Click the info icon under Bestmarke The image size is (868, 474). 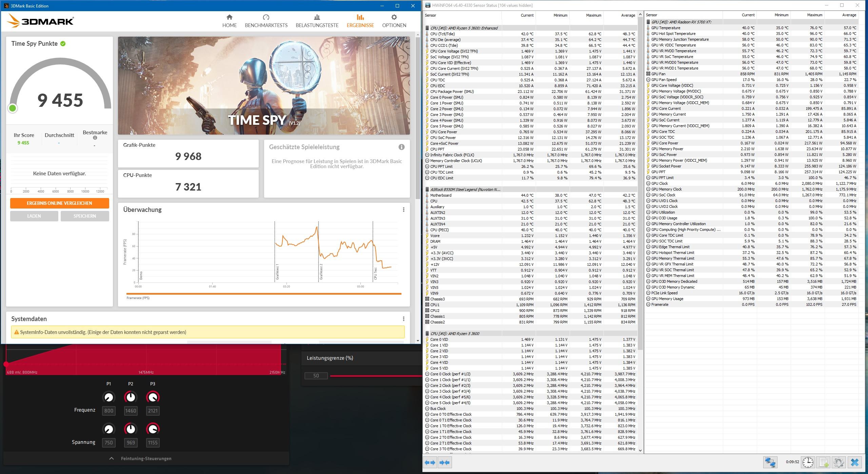[95, 138]
